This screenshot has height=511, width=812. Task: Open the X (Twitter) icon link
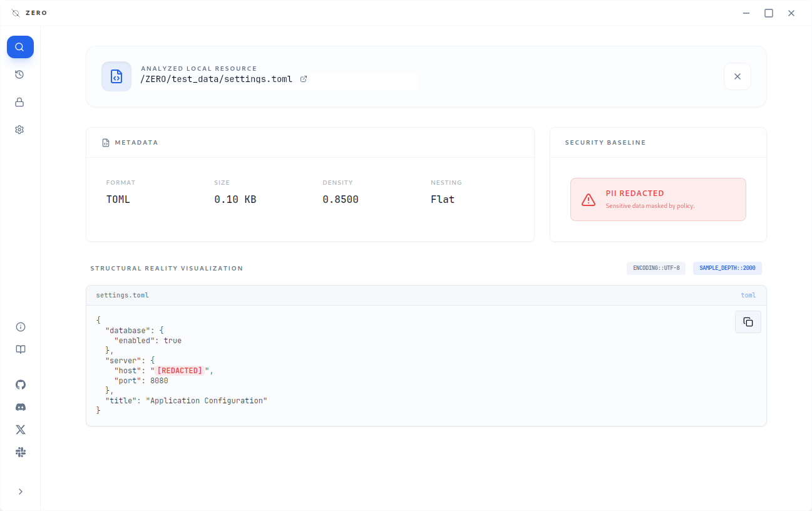point(21,430)
